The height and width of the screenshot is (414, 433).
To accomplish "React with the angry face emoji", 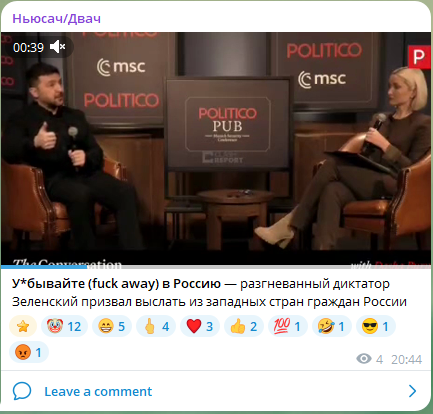I will point(29,352).
